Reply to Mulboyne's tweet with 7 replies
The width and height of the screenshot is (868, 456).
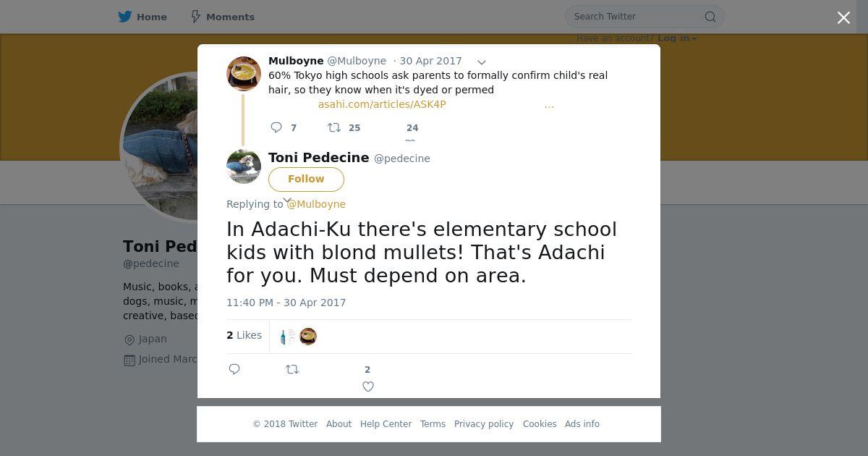276,127
